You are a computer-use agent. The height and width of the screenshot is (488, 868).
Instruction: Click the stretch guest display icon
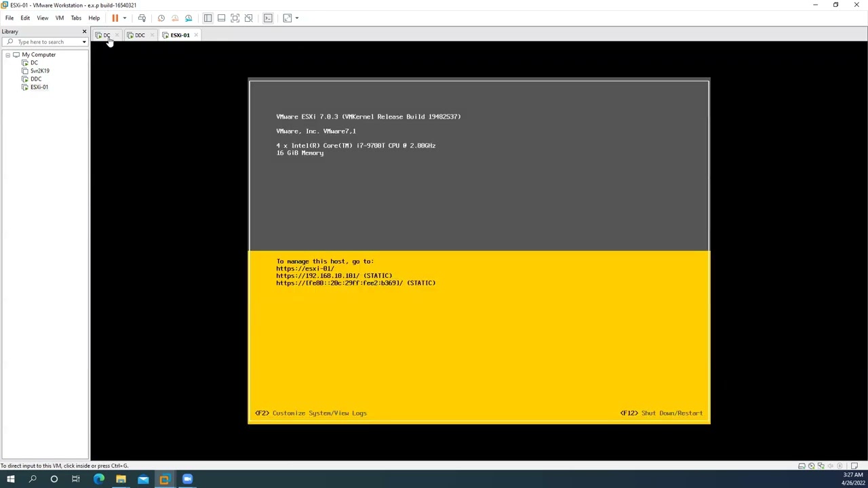click(288, 18)
